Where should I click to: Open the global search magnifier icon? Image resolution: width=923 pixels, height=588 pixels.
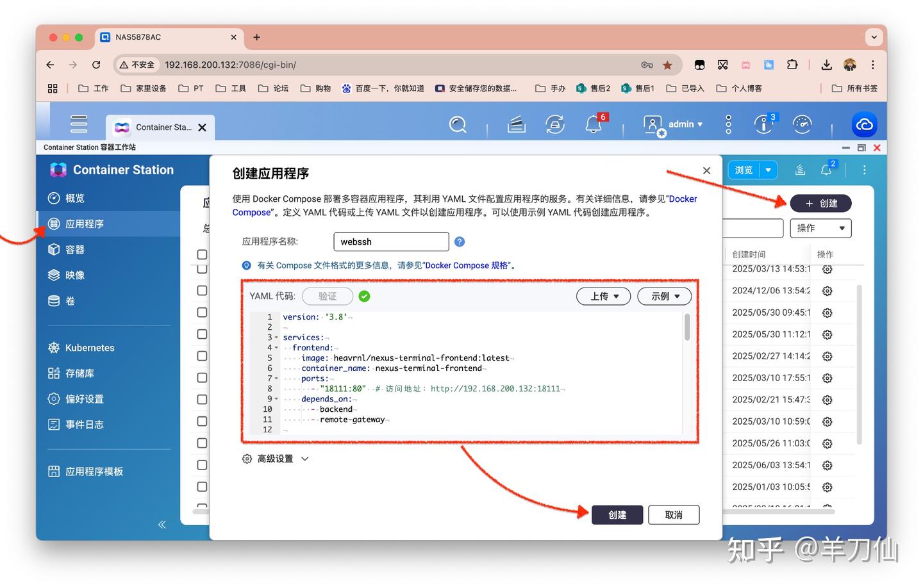(x=457, y=125)
